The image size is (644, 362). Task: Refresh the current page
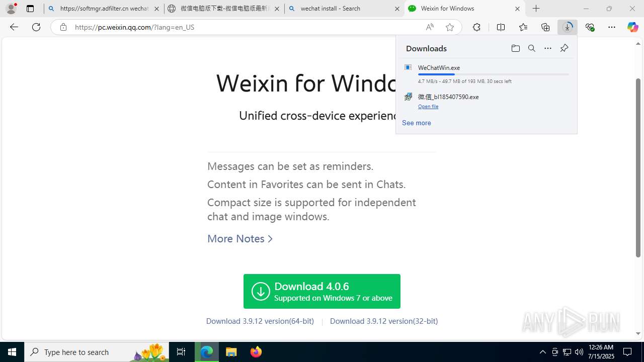click(x=36, y=27)
